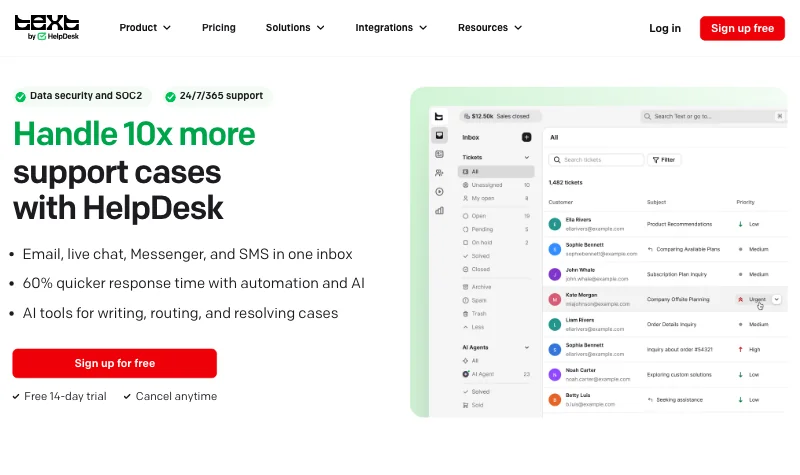Select the play circle icon in sidebar
The height and width of the screenshot is (475, 800).
point(439,192)
